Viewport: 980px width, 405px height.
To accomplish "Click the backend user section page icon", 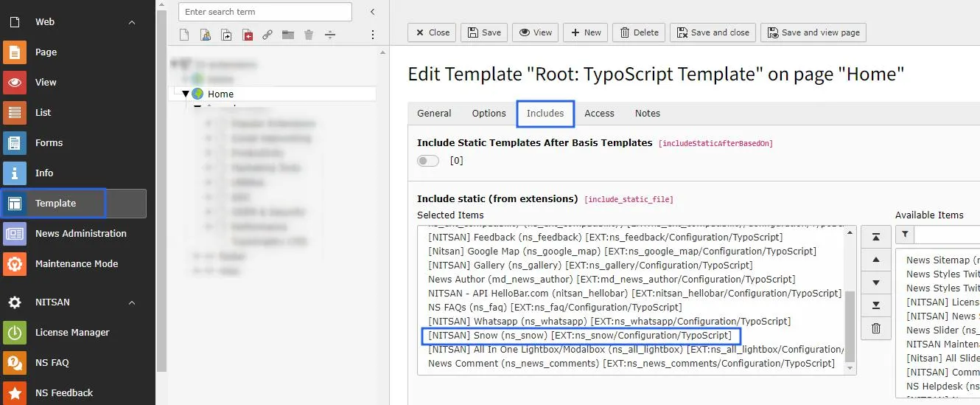I will (205, 35).
